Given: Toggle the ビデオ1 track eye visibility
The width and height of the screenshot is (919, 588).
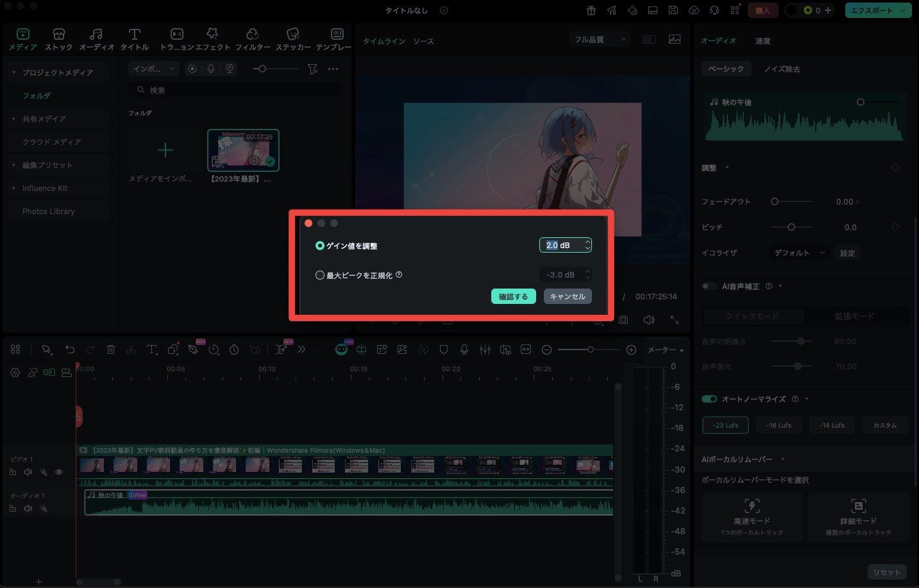Looking at the screenshot, I should pos(59,472).
